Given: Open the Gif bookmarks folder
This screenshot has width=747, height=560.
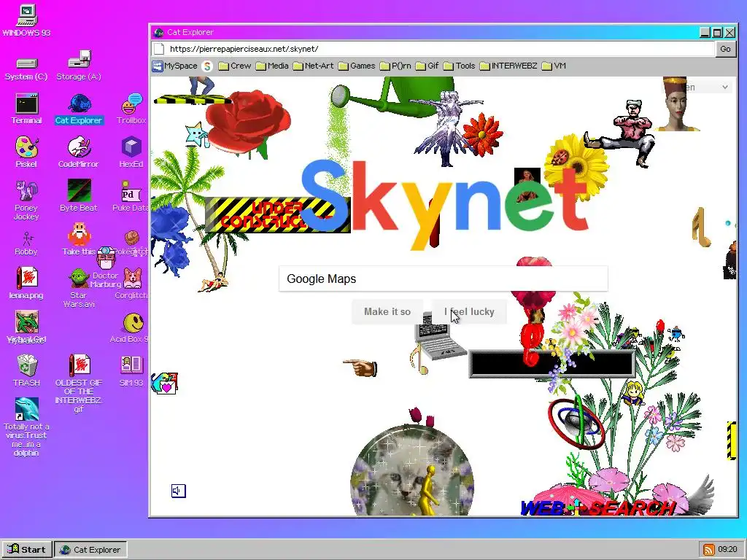Looking at the screenshot, I should [x=427, y=66].
